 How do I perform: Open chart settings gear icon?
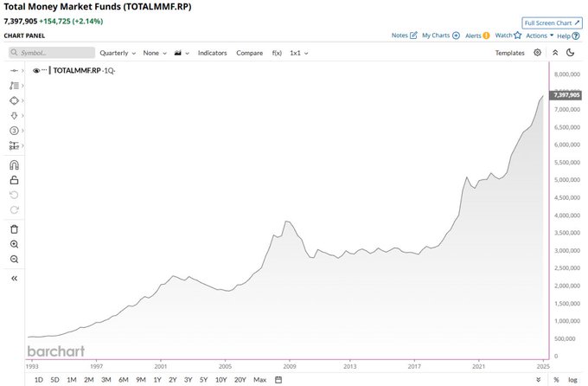tap(537, 53)
